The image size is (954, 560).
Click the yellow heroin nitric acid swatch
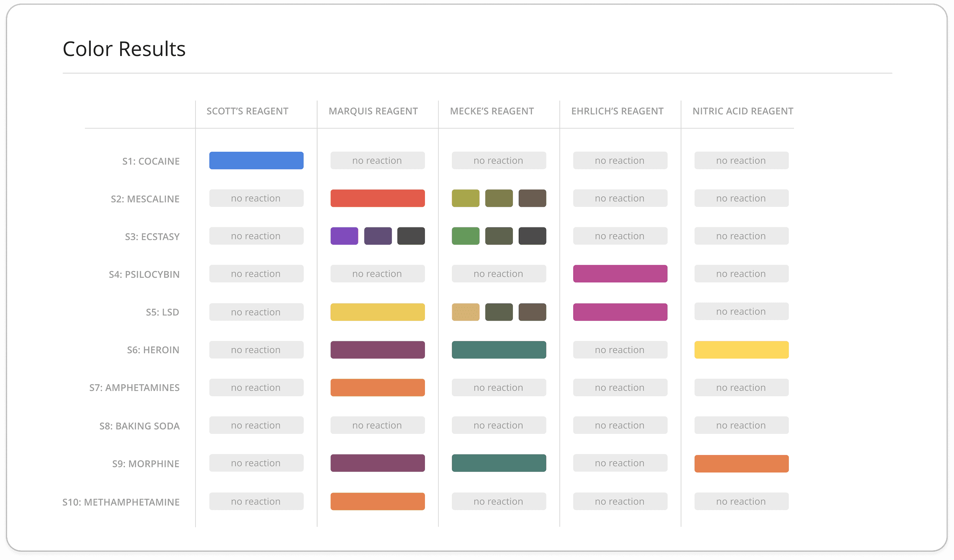click(x=741, y=350)
